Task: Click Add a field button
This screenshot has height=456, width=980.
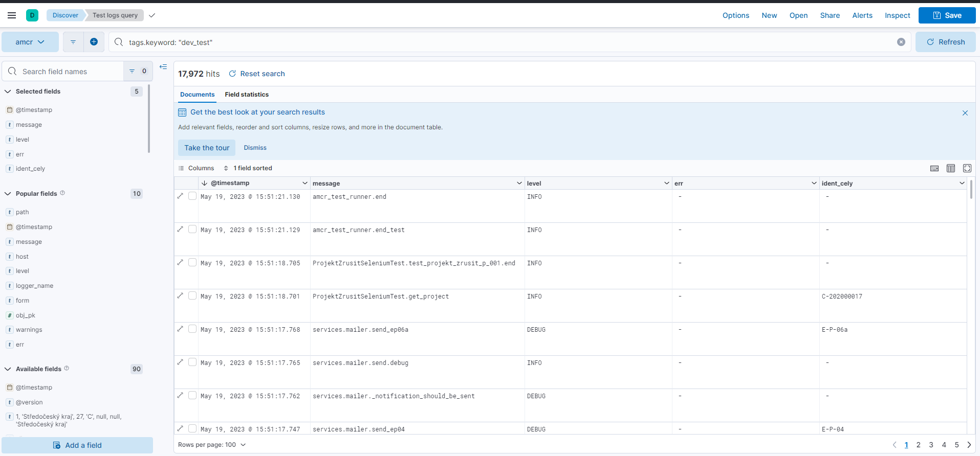Action: tap(77, 445)
